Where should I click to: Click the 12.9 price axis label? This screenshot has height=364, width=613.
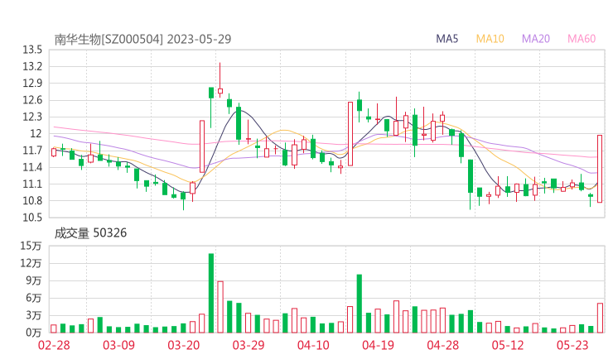pyautogui.click(x=32, y=84)
